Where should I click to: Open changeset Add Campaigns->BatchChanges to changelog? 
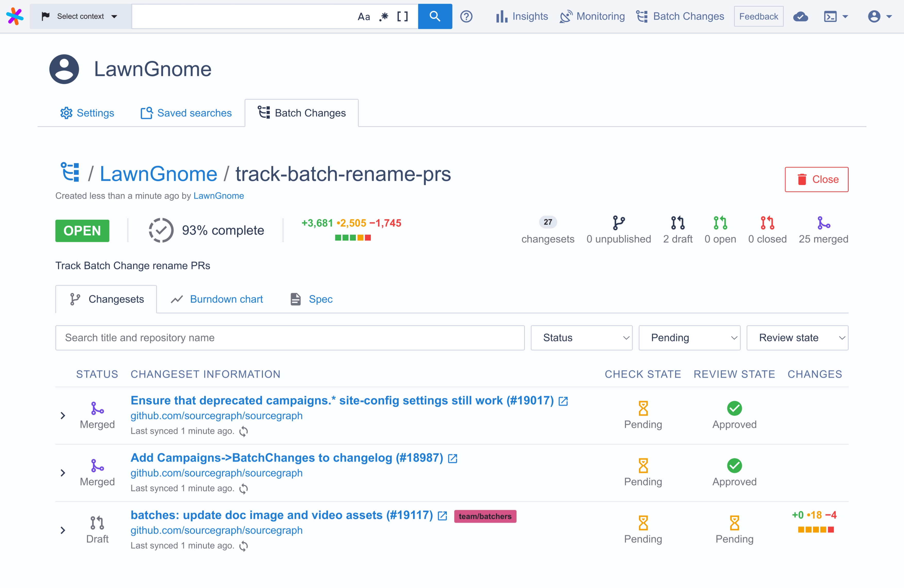click(x=287, y=458)
